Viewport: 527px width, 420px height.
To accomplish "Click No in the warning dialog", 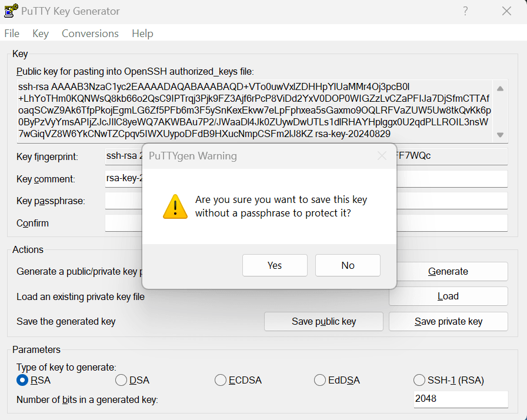I will 348,265.
